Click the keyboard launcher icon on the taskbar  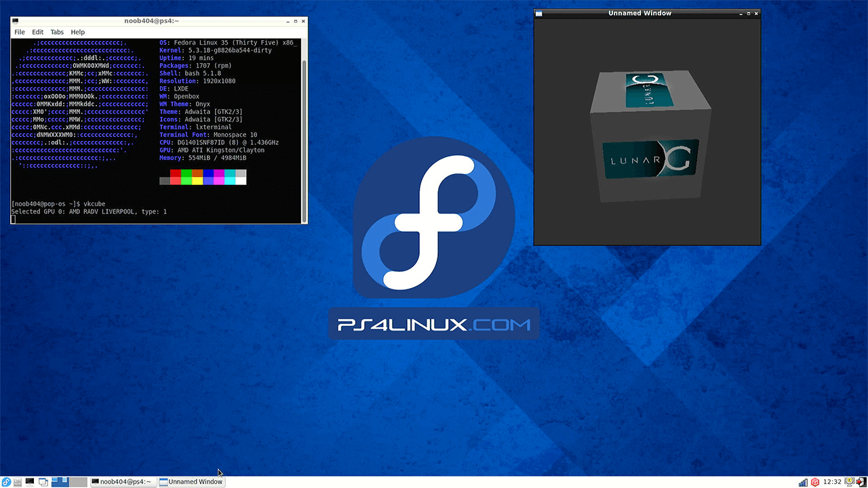tap(17, 482)
